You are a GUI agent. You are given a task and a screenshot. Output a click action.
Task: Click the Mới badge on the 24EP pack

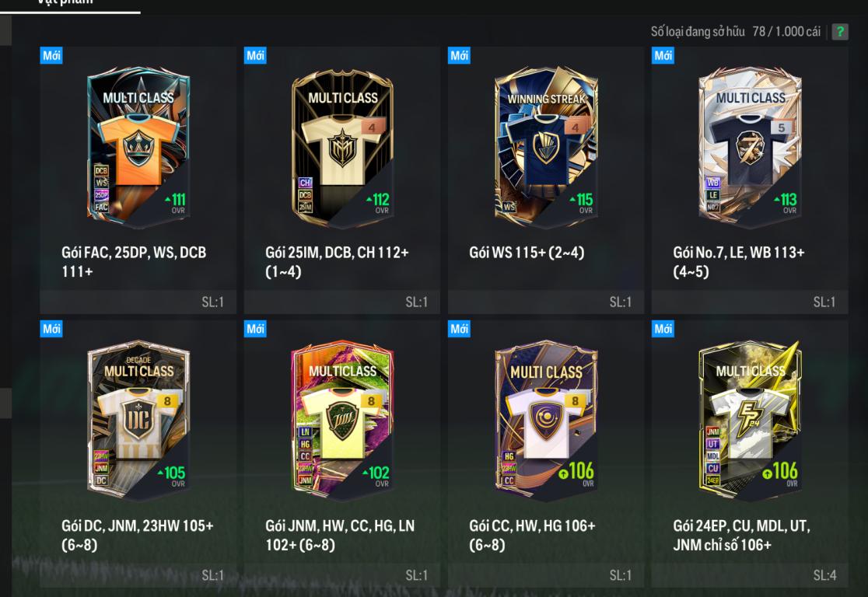[x=663, y=329]
